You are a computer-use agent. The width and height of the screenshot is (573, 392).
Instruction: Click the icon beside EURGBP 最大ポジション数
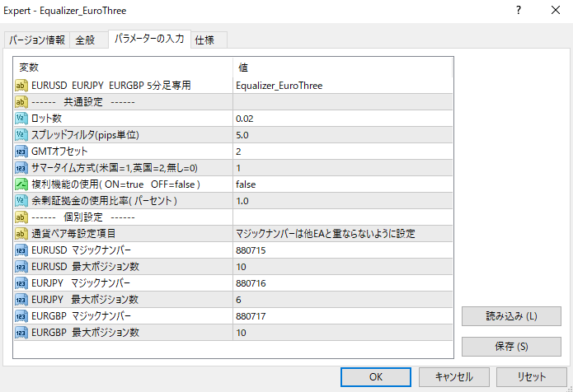[x=22, y=333]
